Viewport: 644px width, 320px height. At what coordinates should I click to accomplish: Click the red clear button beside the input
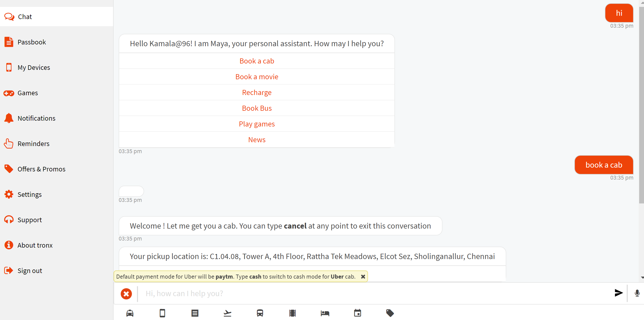tap(126, 294)
